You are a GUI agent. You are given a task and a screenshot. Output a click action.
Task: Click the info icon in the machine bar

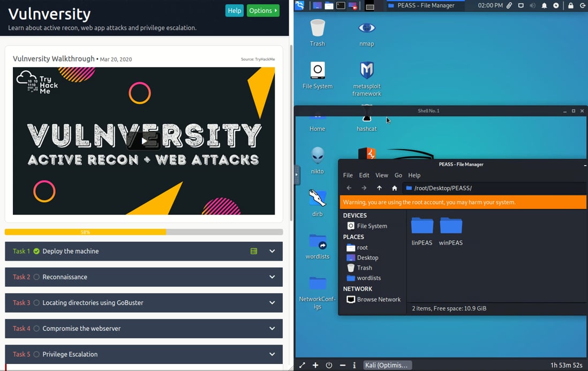point(354,365)
